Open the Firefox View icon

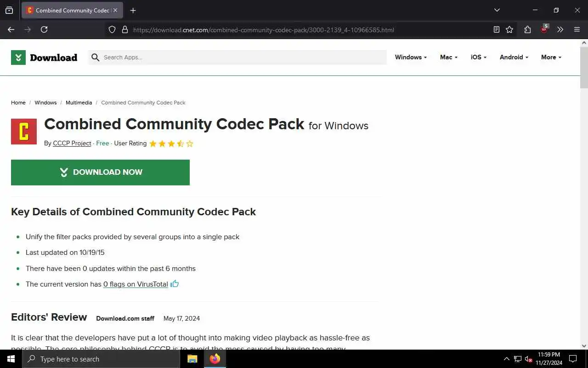(9, 10)
